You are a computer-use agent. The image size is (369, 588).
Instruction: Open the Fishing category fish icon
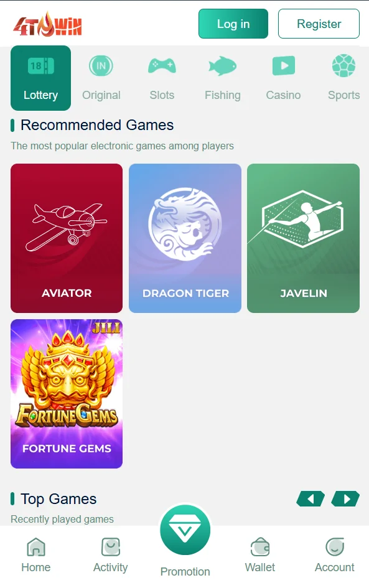click(x=222, y=66)
